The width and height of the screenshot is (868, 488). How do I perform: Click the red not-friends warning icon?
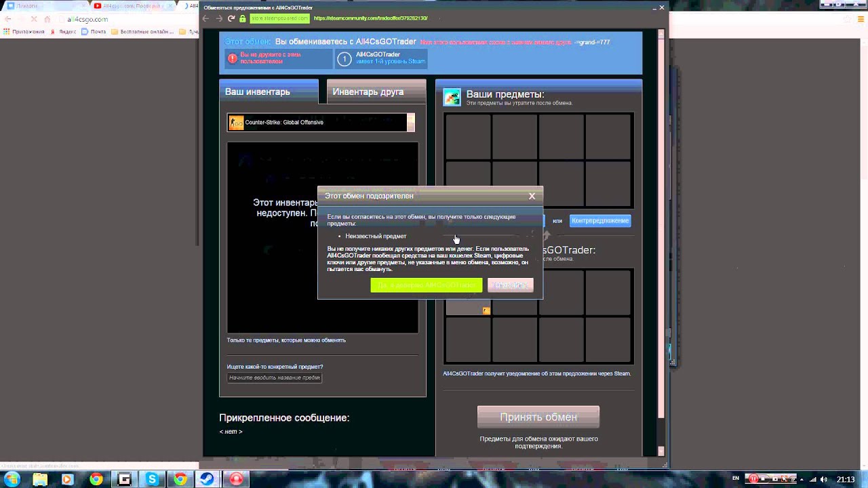pyautogui.click(x=232, y=58)
